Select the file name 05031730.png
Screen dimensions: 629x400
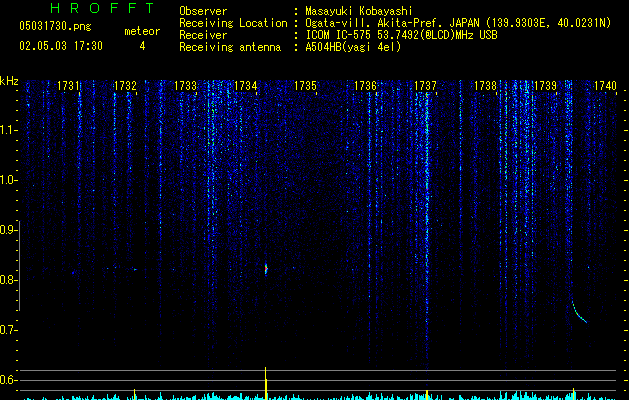tap(55, 27)
